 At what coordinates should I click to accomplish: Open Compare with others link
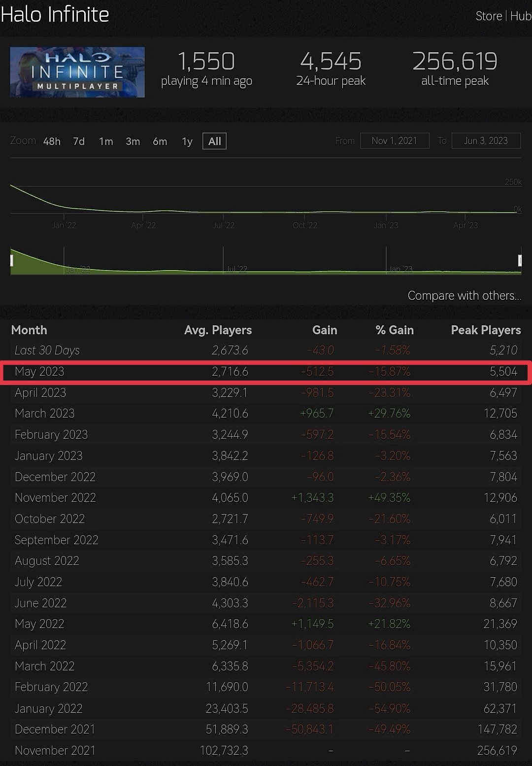[x=465, y=296]
